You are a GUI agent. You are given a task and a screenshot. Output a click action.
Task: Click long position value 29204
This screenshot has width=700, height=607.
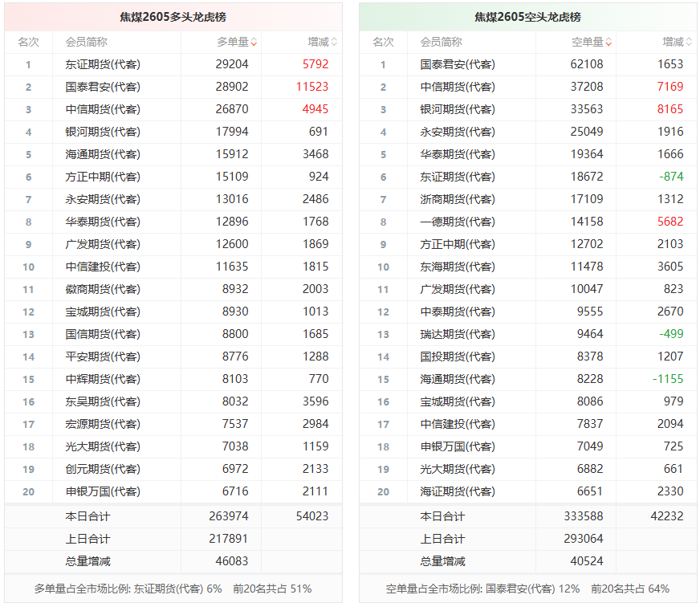coord(232,64)
